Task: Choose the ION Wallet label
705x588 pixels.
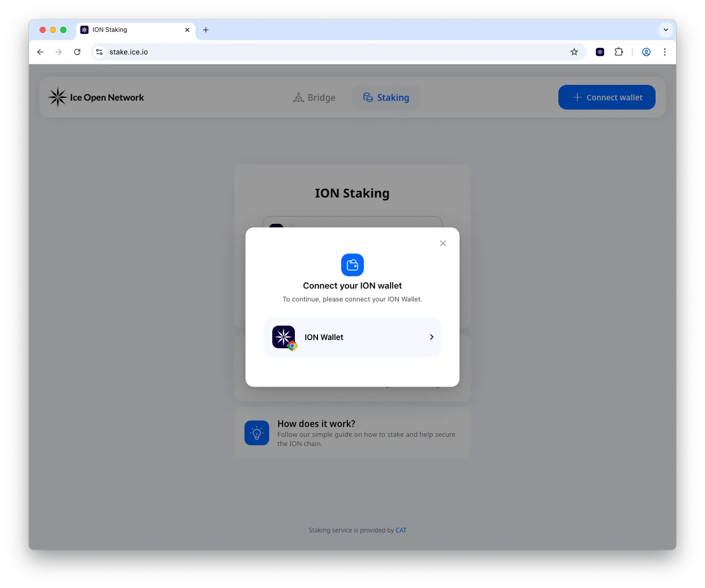Action: pyautogui.click(x=324, y=337)
